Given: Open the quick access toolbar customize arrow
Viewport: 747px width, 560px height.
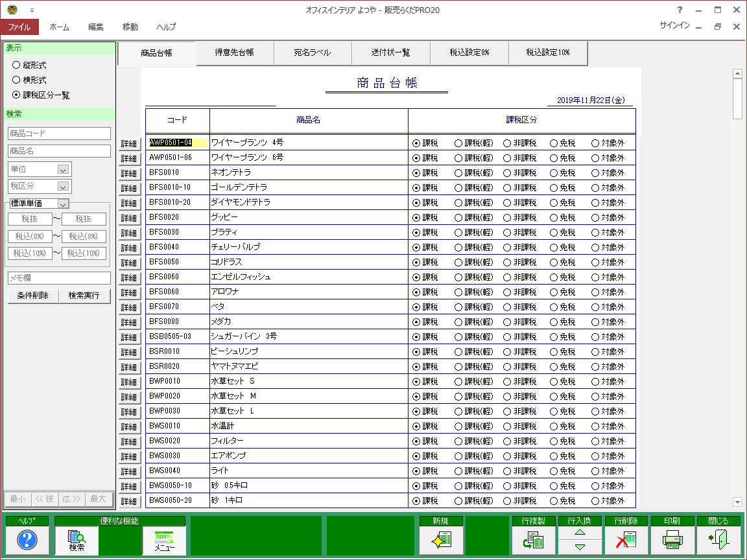Looking at the screenshot, I should pos(32,10).
